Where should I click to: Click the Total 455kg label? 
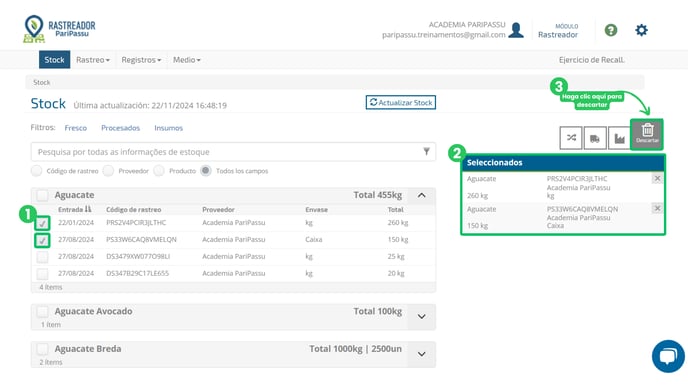pyautogui.click(x=378, y=195)
